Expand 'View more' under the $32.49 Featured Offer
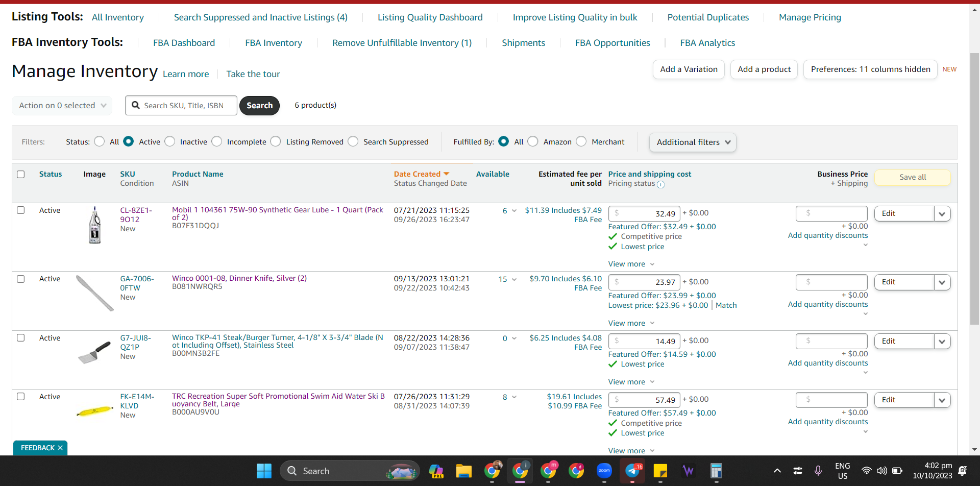Viewport: 980px width, 486px height. point(631,264)
